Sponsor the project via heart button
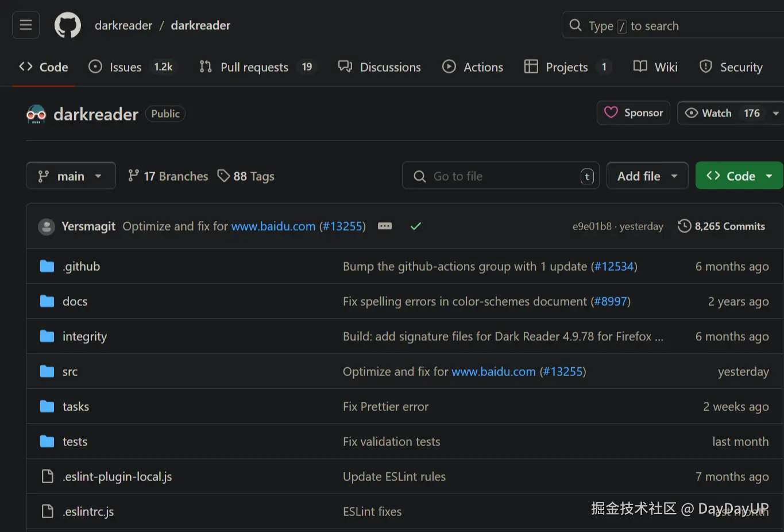This screenshot has width=784, height=532. pos(634,113)
